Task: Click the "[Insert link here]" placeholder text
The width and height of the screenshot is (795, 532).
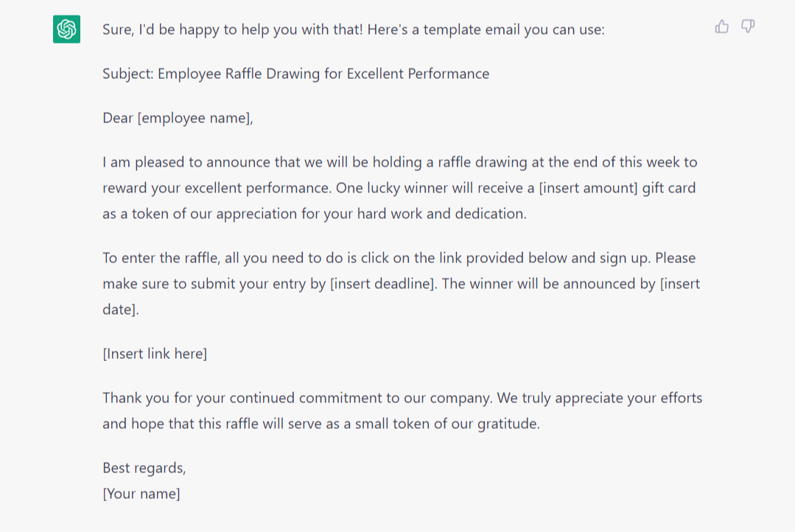Action: (x=155, y=354)
